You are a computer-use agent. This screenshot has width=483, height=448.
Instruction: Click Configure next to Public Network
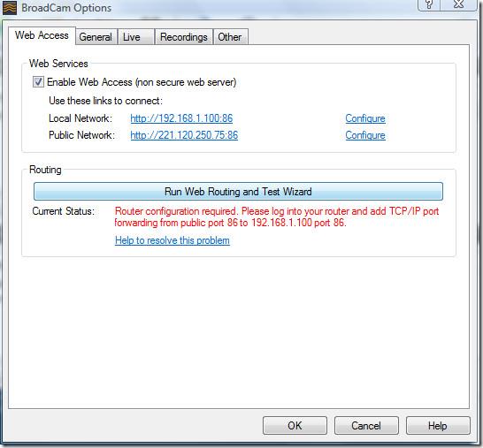point(365,135)
